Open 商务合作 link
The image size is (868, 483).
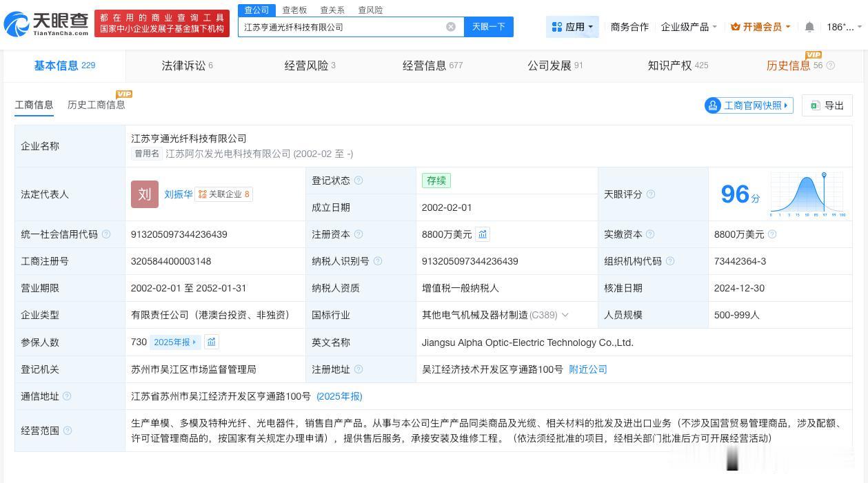click(629, 27)
